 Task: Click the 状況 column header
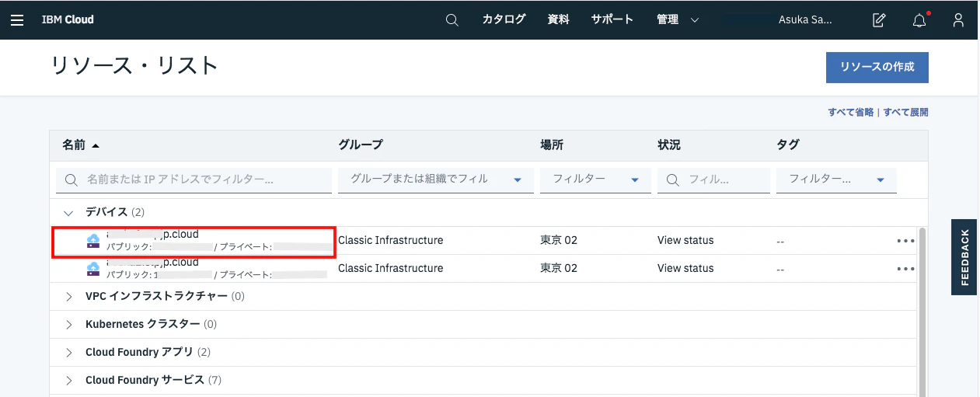click(x=669, y=145)
